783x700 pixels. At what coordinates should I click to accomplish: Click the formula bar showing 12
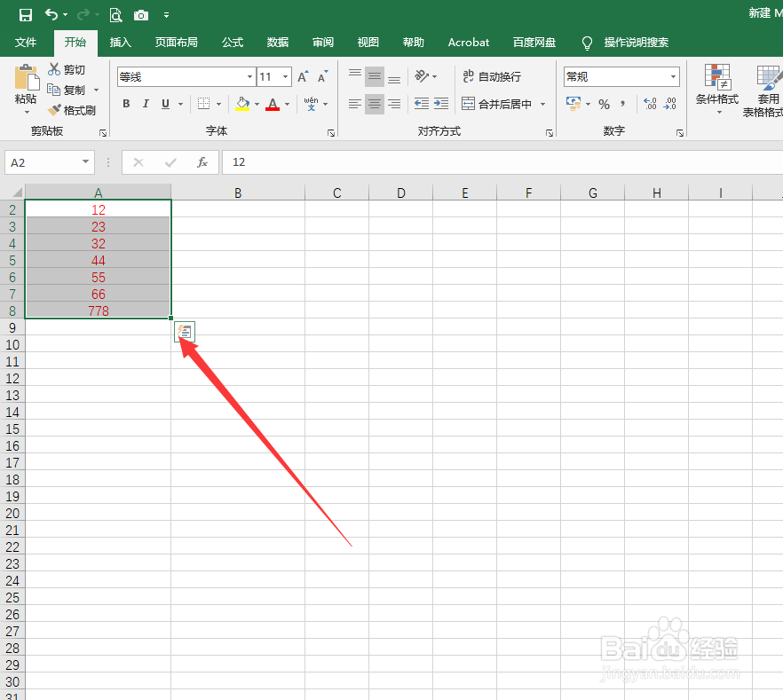click(x=502, y=162)
